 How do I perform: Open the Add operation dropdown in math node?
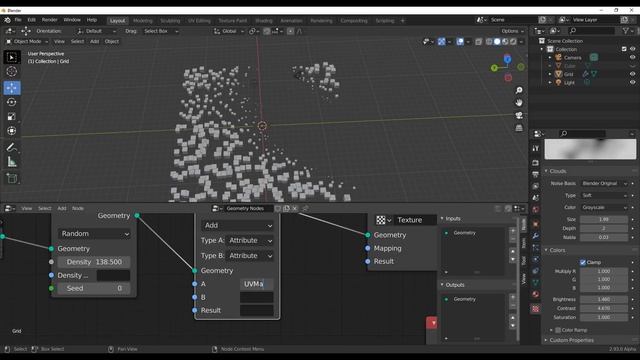click(238, 225)
